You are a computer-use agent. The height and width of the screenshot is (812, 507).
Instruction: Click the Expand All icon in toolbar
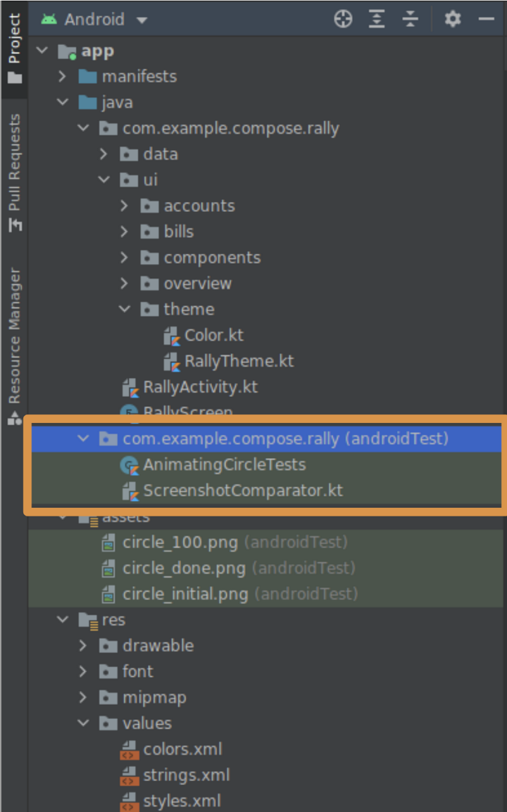(377, 19)
